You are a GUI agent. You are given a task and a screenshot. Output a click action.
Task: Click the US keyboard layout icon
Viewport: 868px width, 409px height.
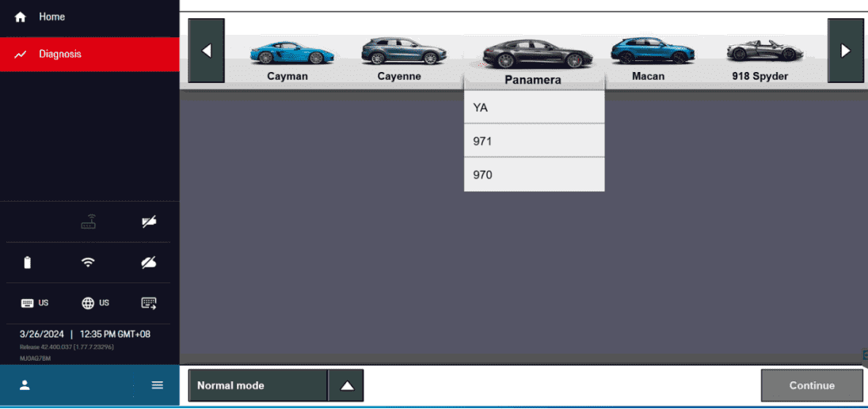pyautogui.click(x=34, y=303)
